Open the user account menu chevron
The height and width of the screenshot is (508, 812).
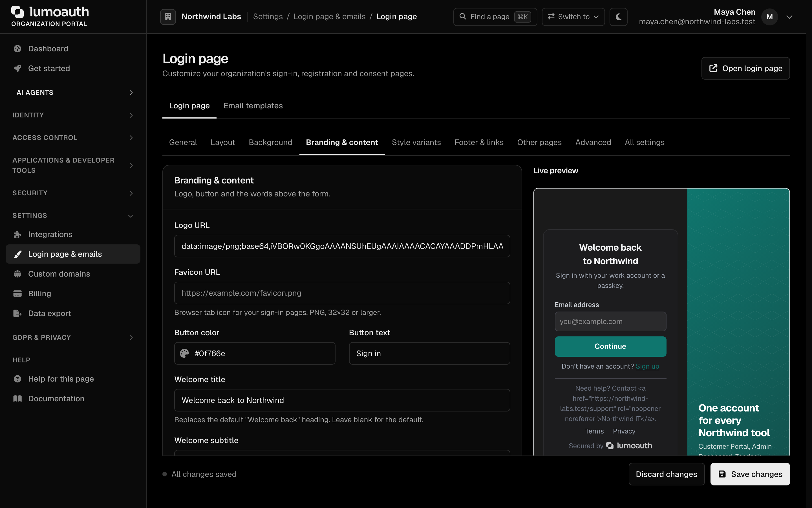click(789, 17)
